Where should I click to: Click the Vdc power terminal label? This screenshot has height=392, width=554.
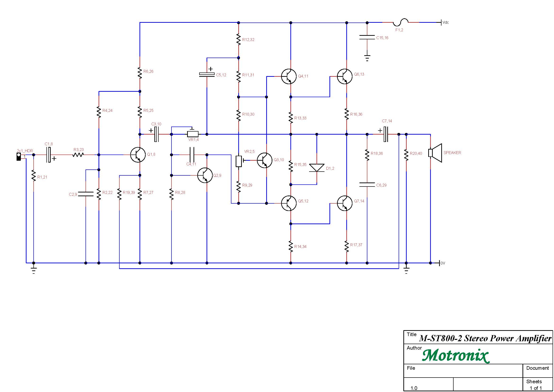(446, 23)
